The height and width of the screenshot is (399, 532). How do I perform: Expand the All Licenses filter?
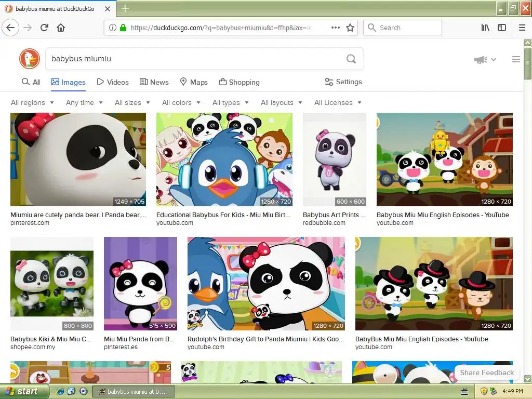point(338,102)
